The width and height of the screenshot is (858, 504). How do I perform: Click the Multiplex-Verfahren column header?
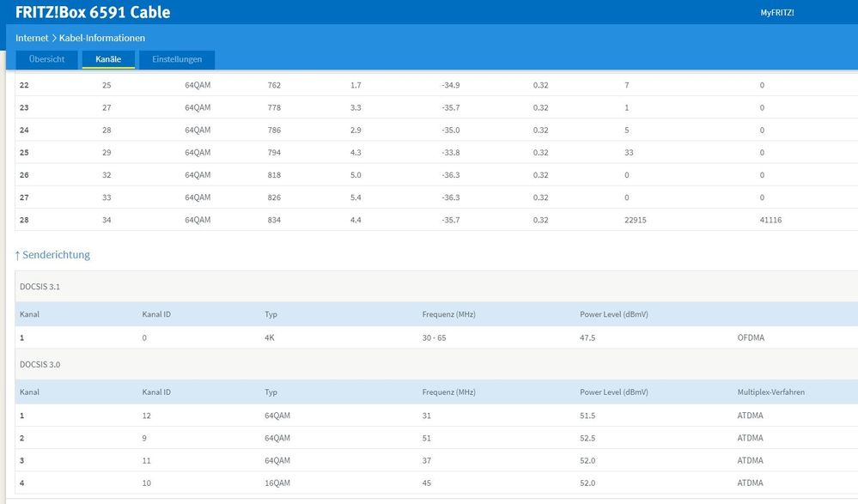click(771, 392)
